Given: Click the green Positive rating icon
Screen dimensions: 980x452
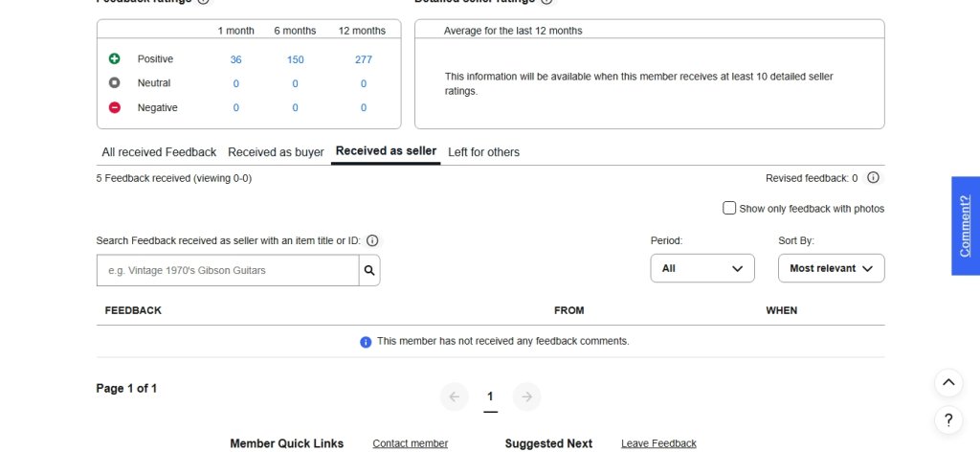Looking at the screenshot, I should pos(115,59).
